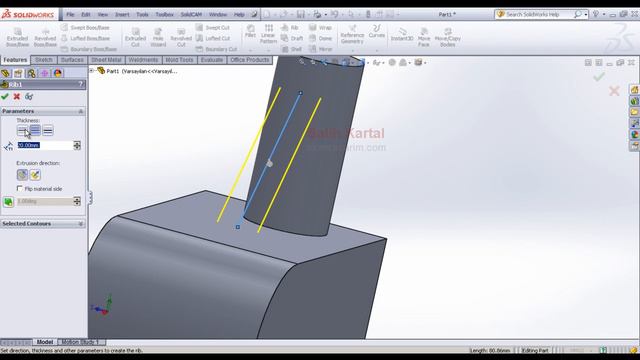640x360 pixels.
Task: Choose Both Sides thickness option
Action: point(35,131)
